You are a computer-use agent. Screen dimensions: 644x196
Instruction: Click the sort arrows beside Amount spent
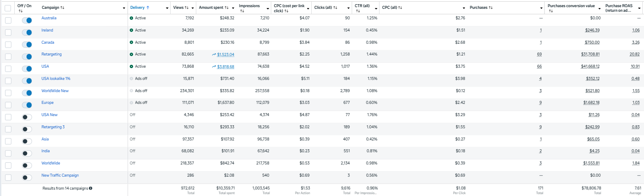(x=226, y=8)
